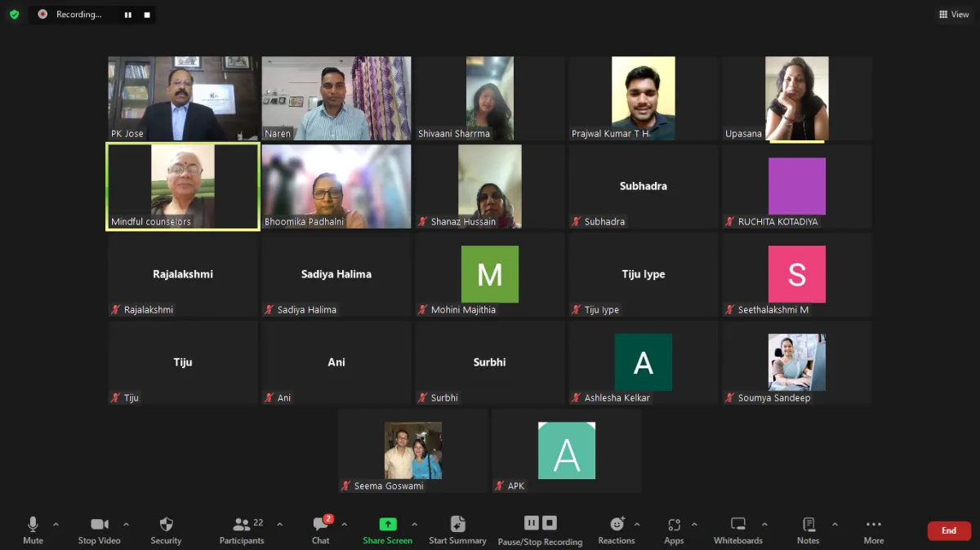
Task: Expand the arrow next to Whiteboards
Action: [764, 524]
